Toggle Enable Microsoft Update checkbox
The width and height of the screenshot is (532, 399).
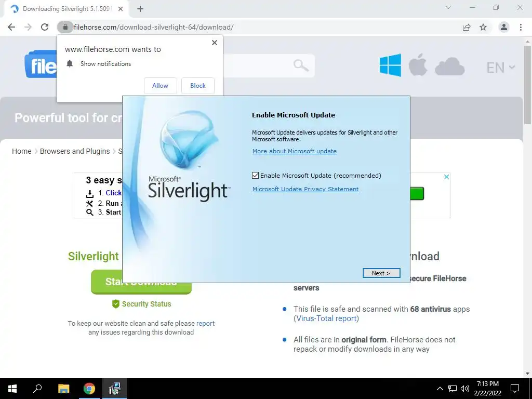pyautogui.click(x=256, y=176)
